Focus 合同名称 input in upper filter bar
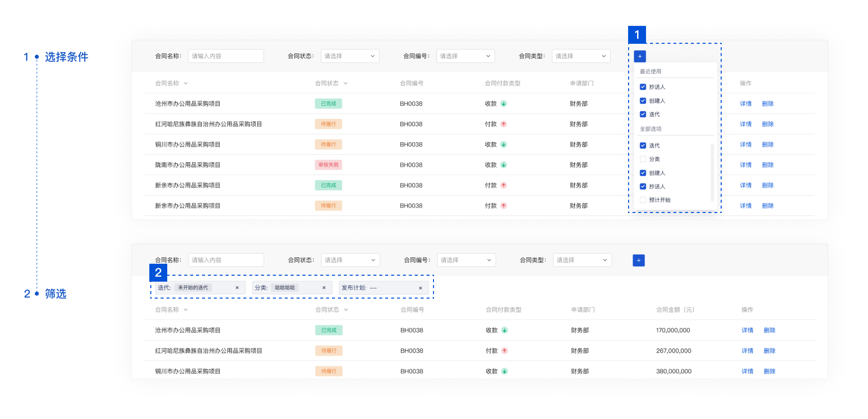Screen dimensions: 868x419 tap(226, 56)
